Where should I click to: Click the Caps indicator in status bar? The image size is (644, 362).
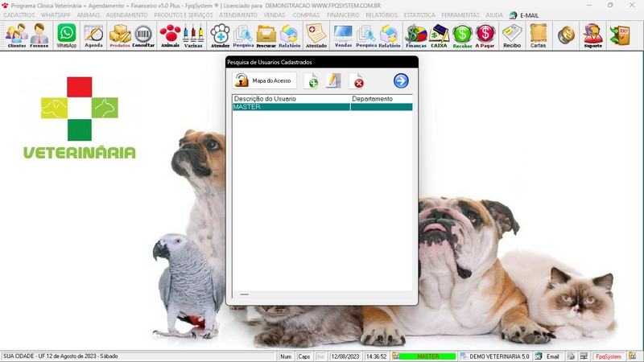click(304, 356)
